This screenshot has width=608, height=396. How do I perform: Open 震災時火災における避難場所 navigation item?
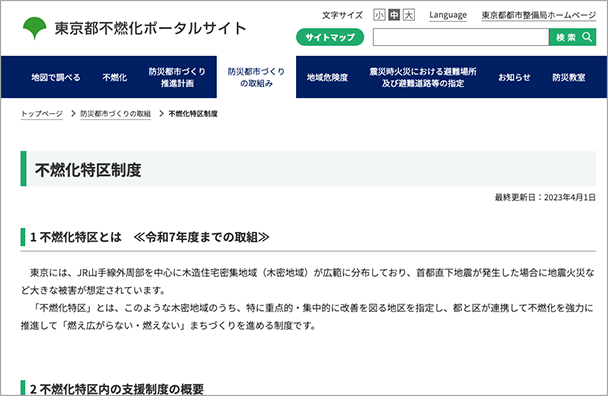point(423,77)
